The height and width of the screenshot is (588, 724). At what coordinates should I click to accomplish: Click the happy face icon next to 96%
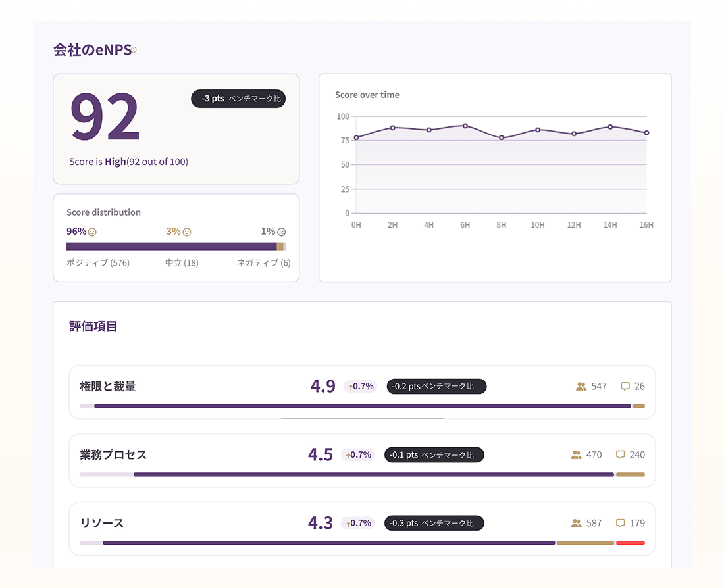click(92, 232)
